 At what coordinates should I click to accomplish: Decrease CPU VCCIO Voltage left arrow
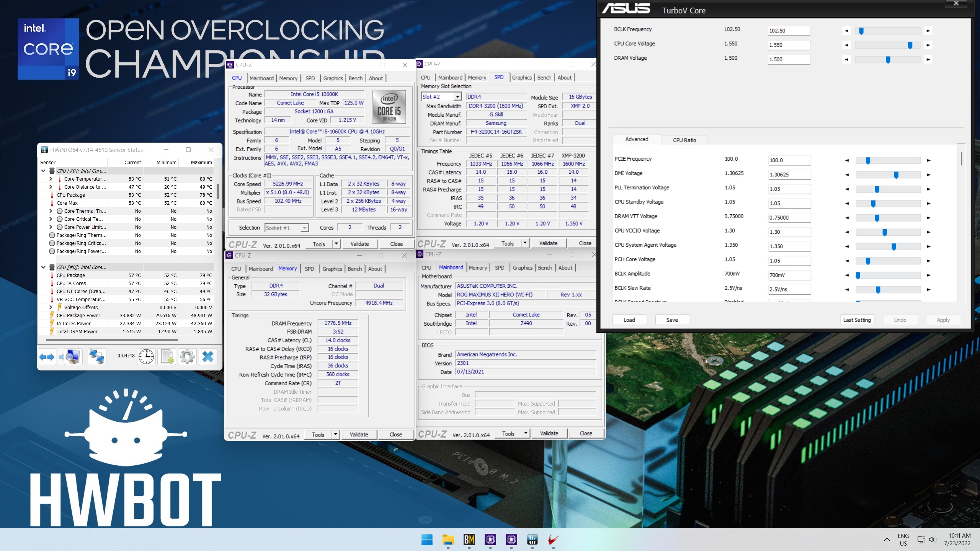(x=847, y=232)
